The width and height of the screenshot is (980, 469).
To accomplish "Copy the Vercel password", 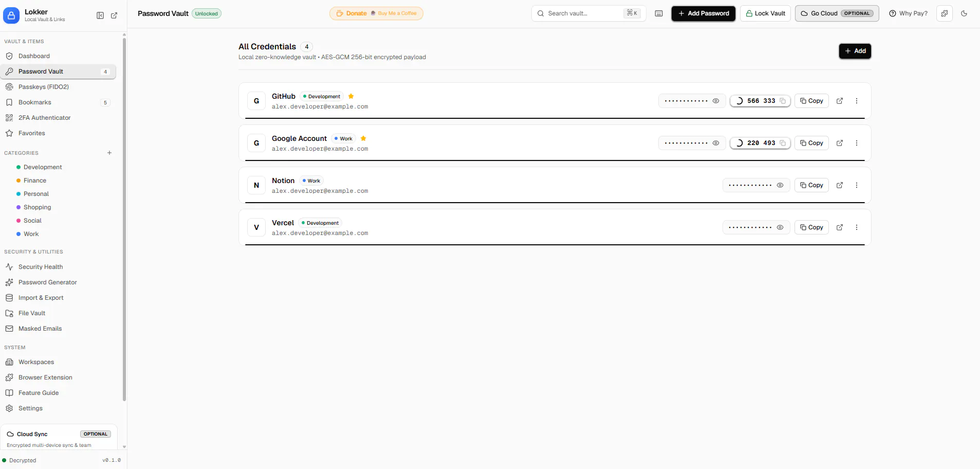I will (x=812, y=227).
